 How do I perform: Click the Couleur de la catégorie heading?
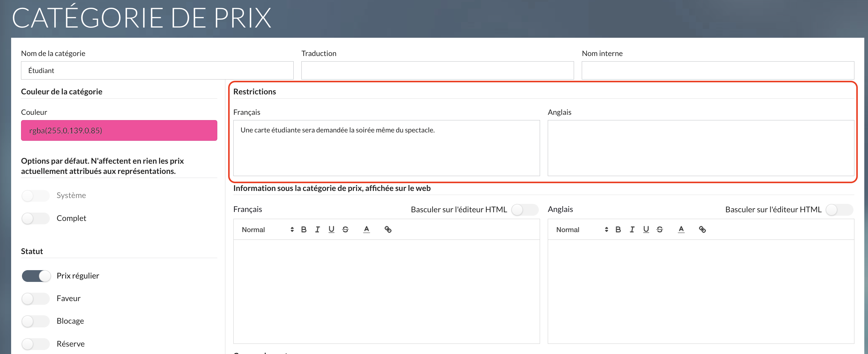click(62, 92)
